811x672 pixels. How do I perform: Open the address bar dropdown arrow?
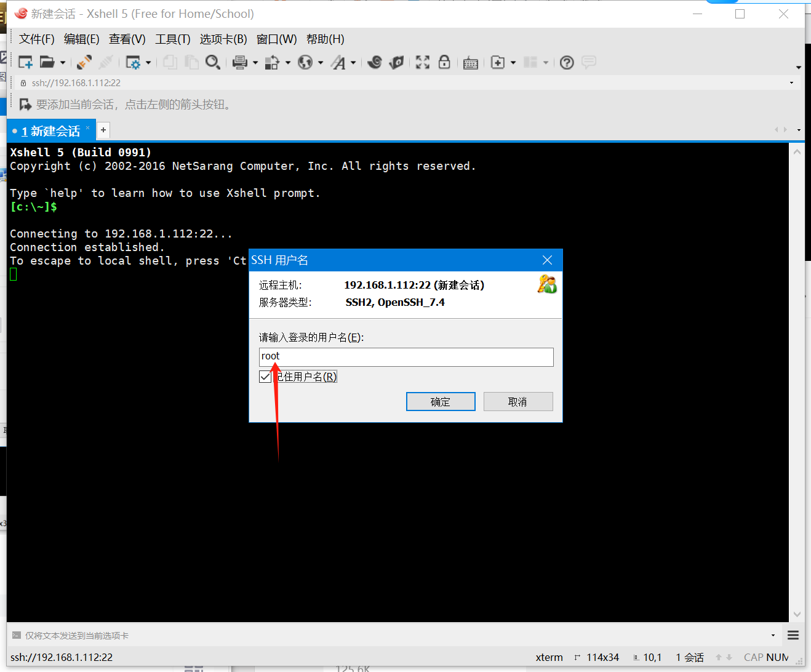click(x=791, y=82)
